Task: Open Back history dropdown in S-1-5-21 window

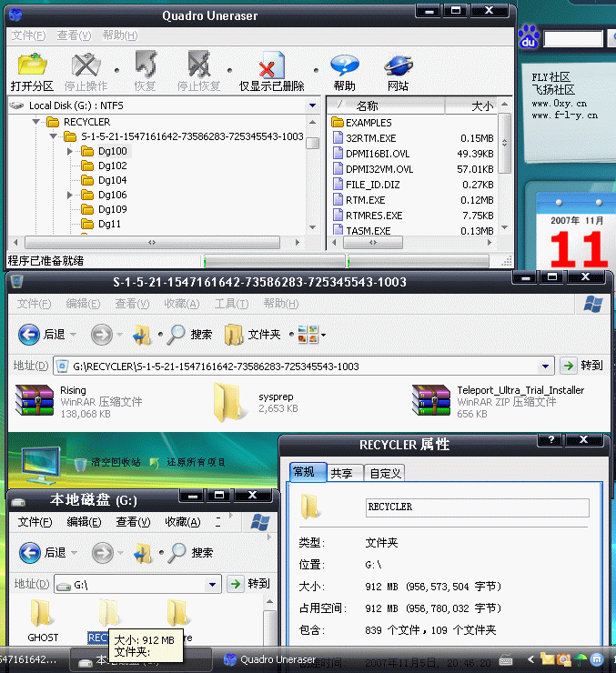Action: tap(73, 335)
